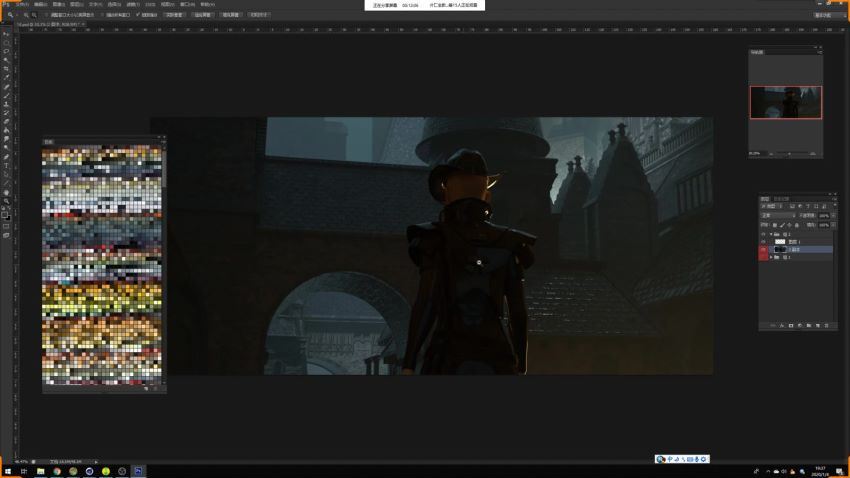The width and height of the screenshot is (850, 478).
Task: Select the Move tool
Action: [7, 33]
